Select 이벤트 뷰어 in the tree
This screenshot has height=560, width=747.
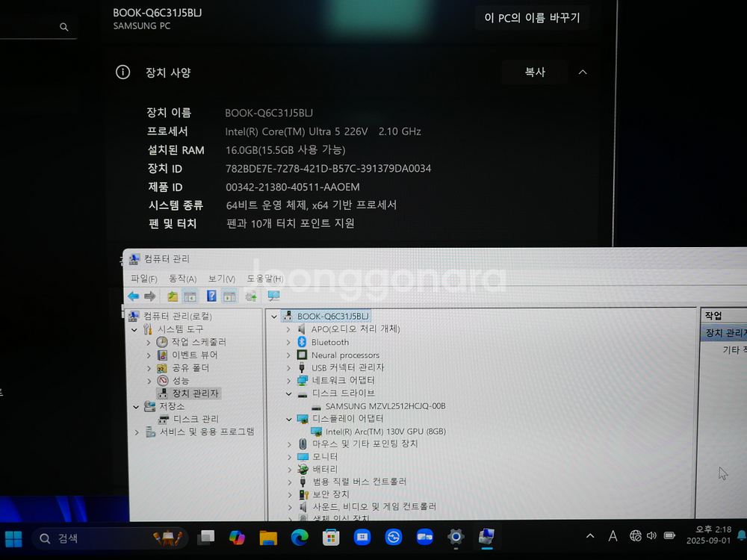point(194,355)
